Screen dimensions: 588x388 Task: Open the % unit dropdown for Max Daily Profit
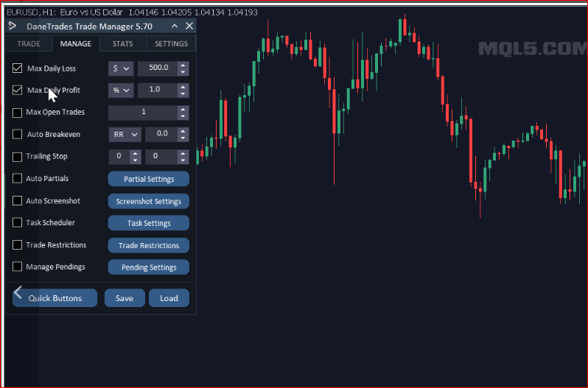121,91
